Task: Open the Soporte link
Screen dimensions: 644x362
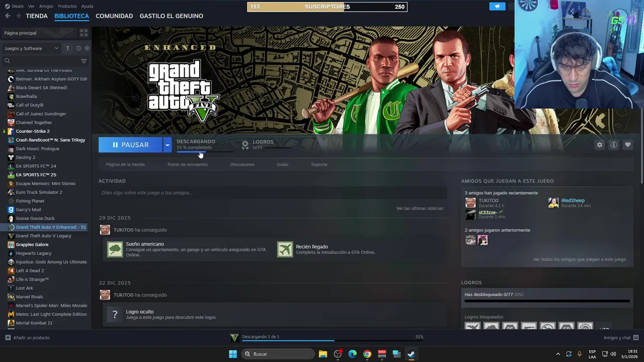Action: (x=319, y=164)
